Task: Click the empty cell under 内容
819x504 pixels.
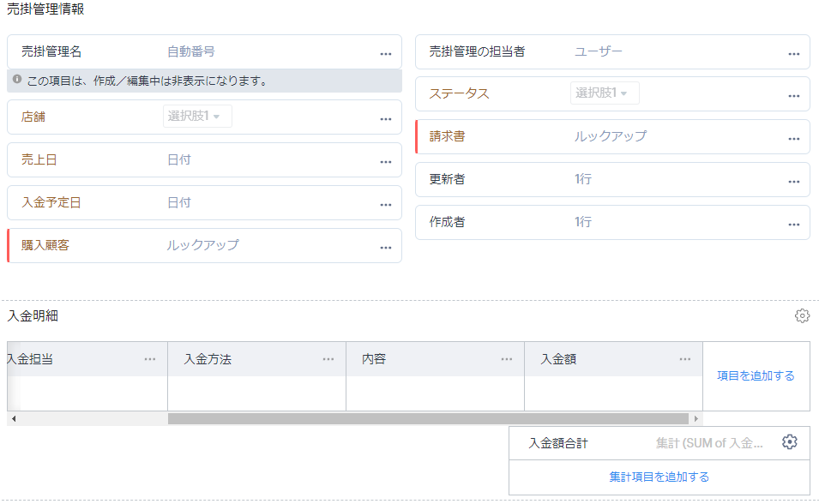Action: (435, 393)
